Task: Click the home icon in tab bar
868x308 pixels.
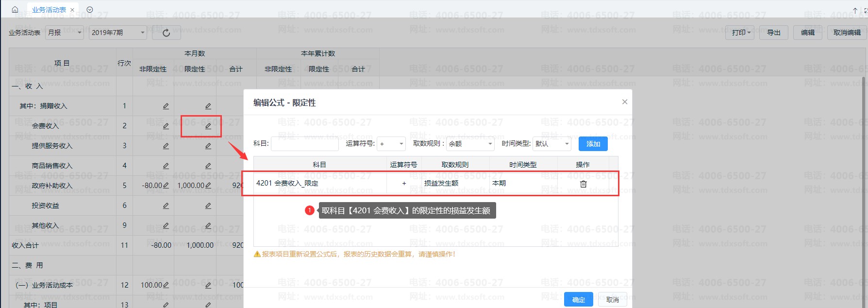Action: [x=15, y=10]
